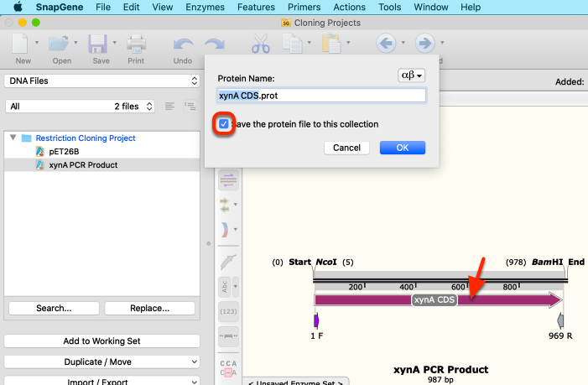The image size is (588, 385).
Task: Open the Tools menu
Action: [390, 7]
